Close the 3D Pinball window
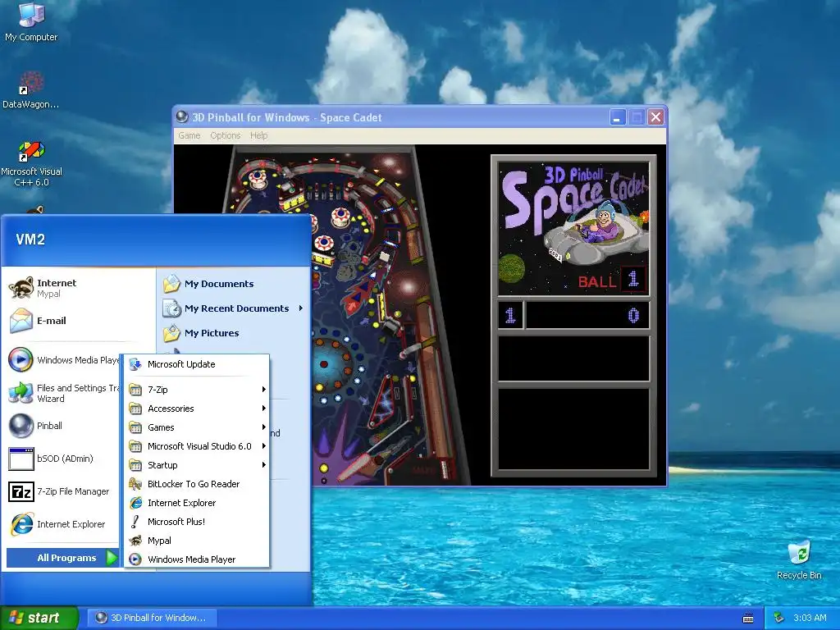 (x=655, y=116)
